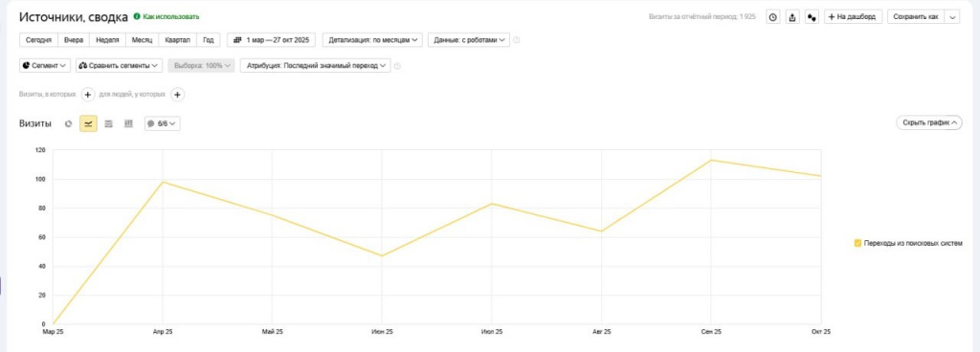This screenshot has width=980, height=352.
Task: Click the green info icon by Как использовать
Action: [137, 17]
